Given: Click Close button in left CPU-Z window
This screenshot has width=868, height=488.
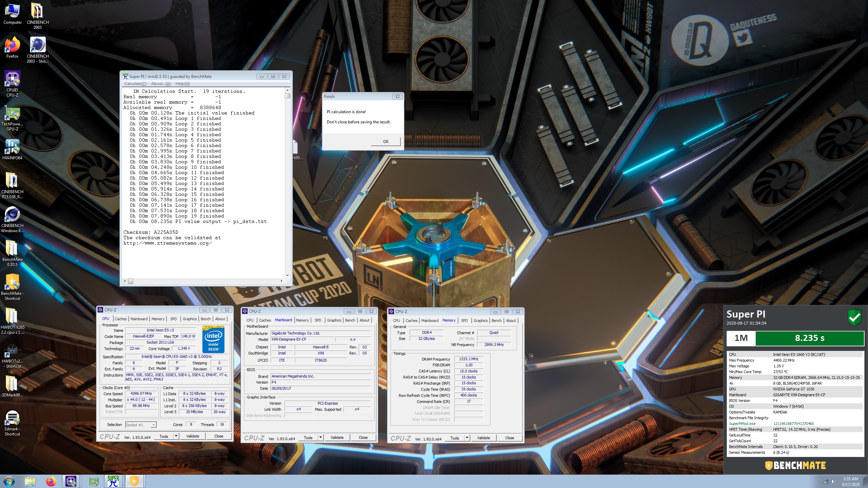Looking at the screenshot, I should click(x=219, y=436).
